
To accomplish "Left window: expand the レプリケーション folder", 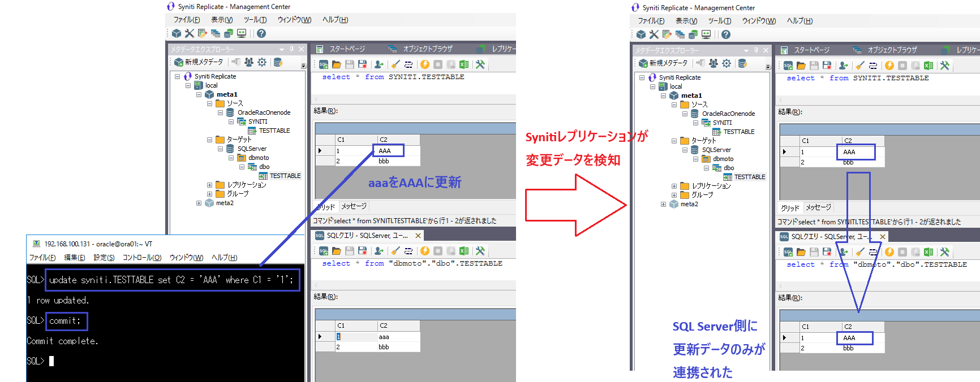I will [209, 185].
